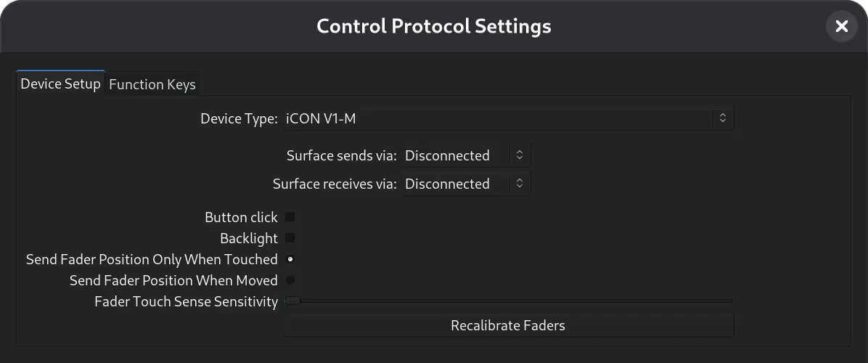Select Send Fader Position Only When Touched radio
This screenshot has height=363, width=868.
click(x=290, y=259)
